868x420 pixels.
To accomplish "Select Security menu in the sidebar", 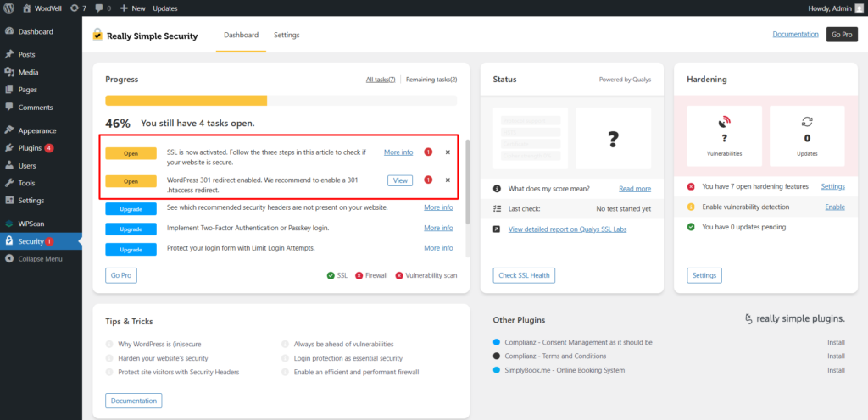I will (41, 241).
